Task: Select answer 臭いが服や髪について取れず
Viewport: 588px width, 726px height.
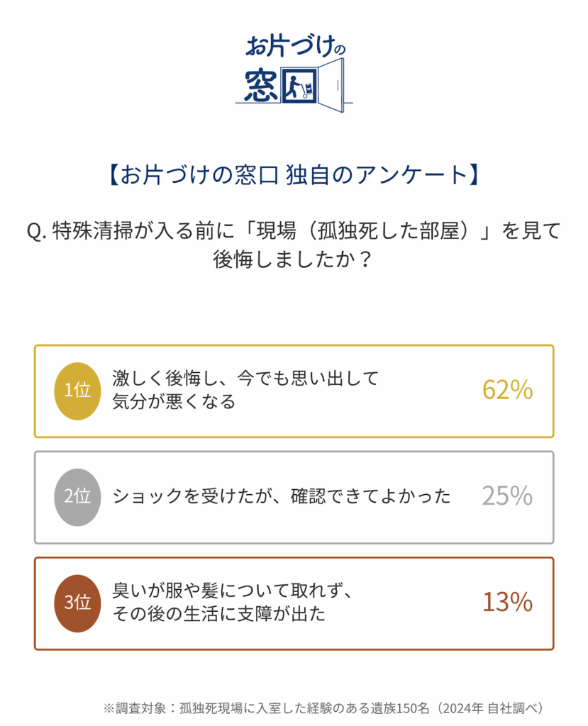Action: [x=232, y=591]
